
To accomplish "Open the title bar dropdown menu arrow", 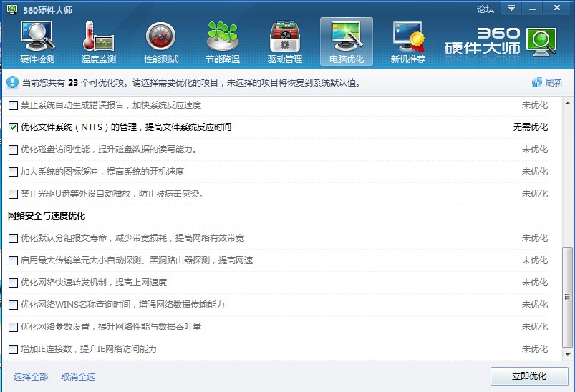I will pyautogui.click(x=511, y=8).
